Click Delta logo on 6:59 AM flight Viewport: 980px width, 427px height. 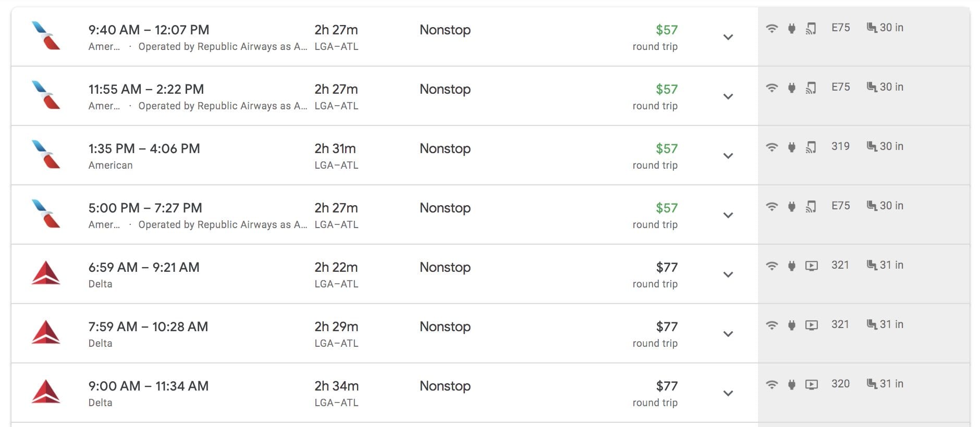[x=46, y=273]
